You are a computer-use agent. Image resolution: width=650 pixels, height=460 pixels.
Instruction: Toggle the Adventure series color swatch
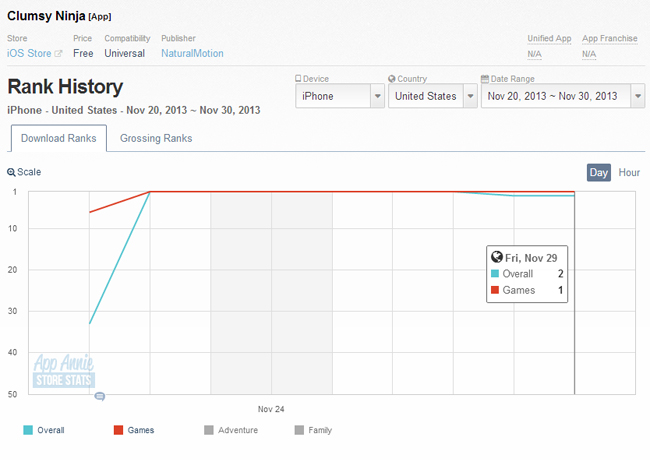209,430
